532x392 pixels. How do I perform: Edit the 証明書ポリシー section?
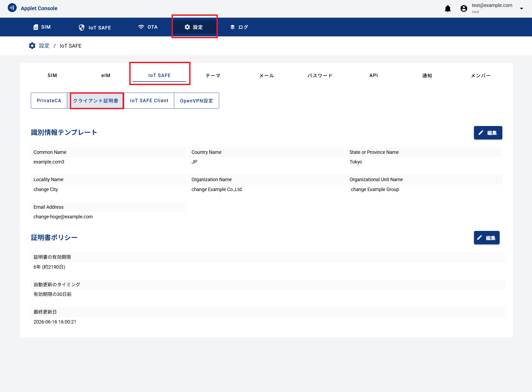(x=487, y=238)
